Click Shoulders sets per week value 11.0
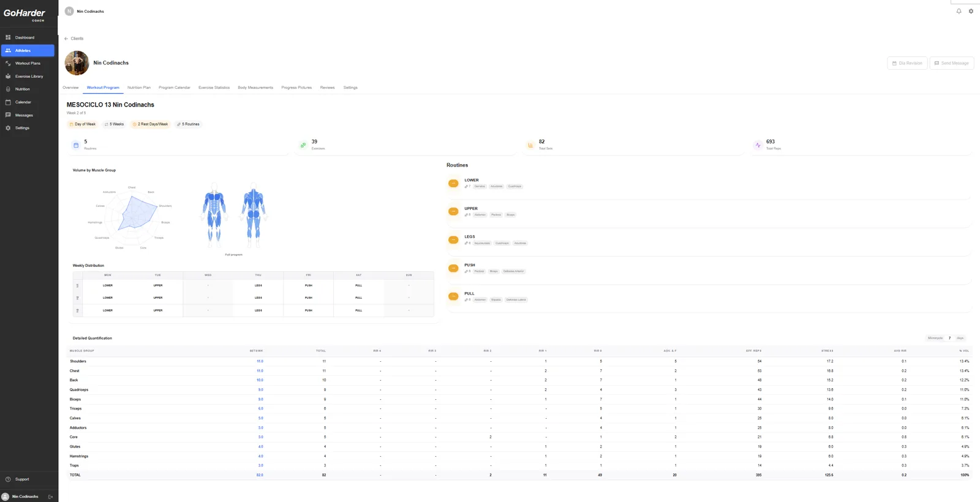 coord(260,361)
